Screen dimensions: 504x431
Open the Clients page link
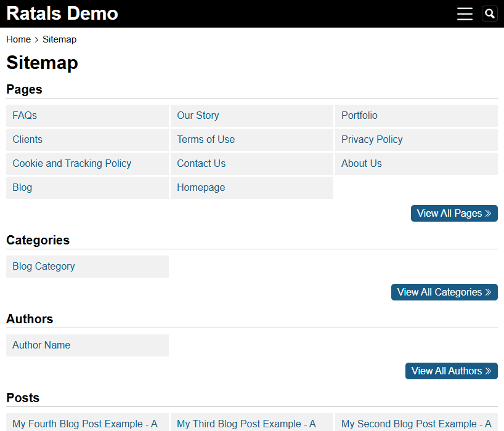[87, 140]
